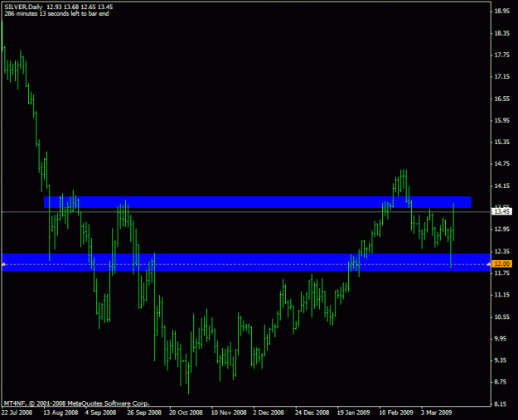Viewport: 518px width, 420px height.
Task: Click the 2 Dec 2008 date label
Action: [269, 413]
